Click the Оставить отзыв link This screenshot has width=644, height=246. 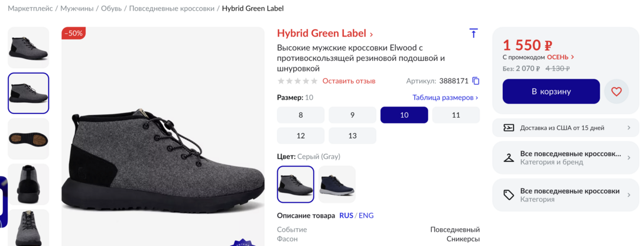pyautogui.click(x=349, y=81)
